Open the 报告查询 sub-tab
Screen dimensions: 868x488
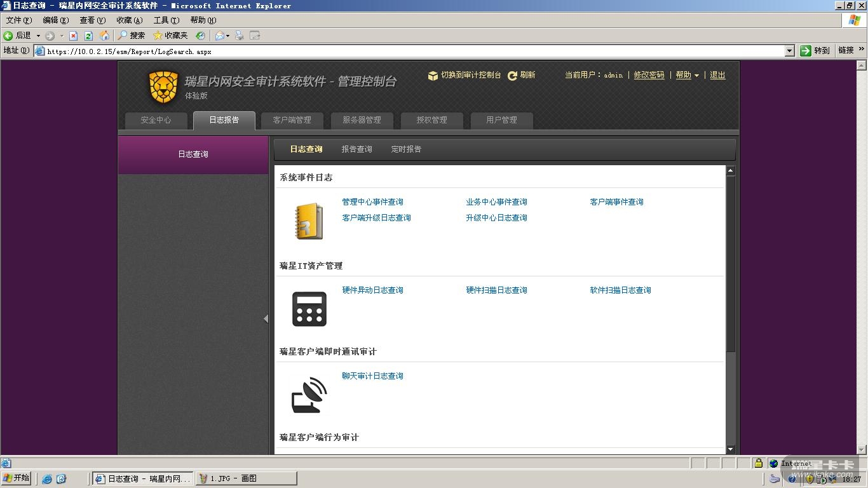tap(356, 149)
